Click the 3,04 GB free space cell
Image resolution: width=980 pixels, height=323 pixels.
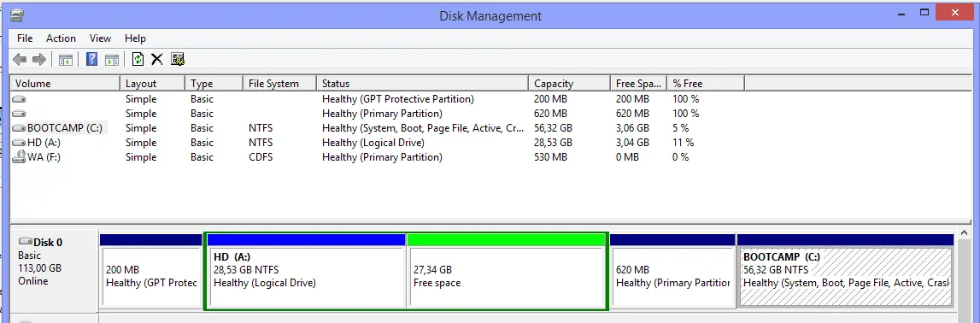pos(632,143)
